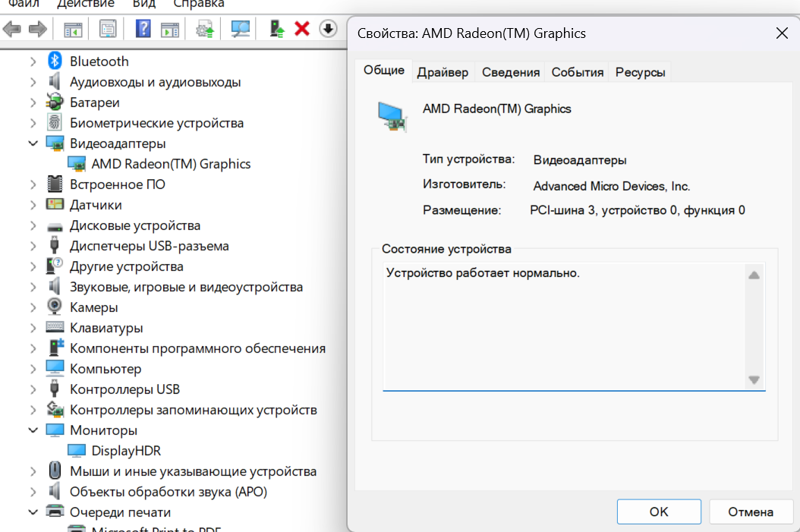Click the Батареи battery icon
Image resolution: width=800 pixels, height=532 pixels.
tap(55, 102)
